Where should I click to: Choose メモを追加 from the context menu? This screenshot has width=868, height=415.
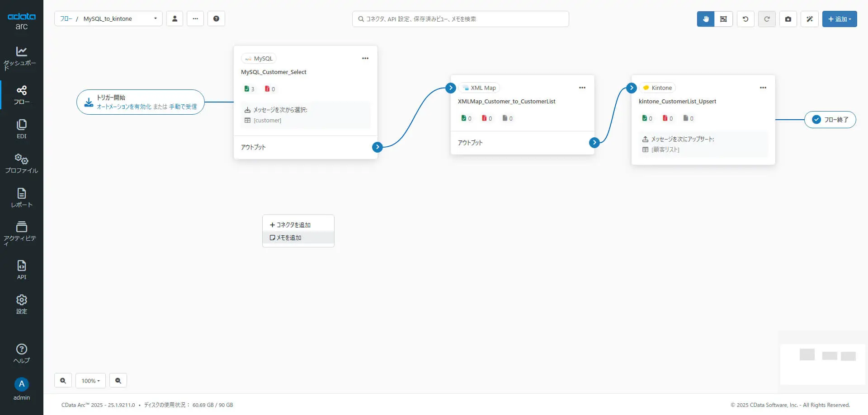pos(298,238)
